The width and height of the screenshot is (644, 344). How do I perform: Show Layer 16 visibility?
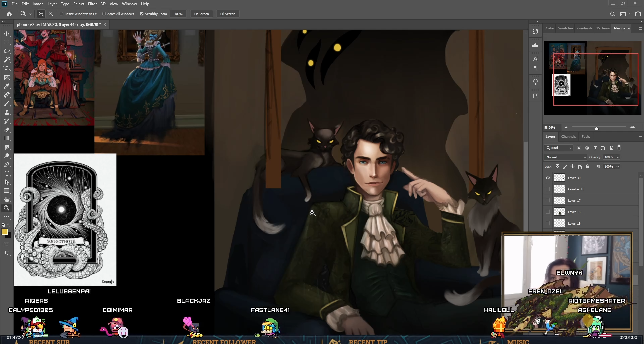point(548,212)
